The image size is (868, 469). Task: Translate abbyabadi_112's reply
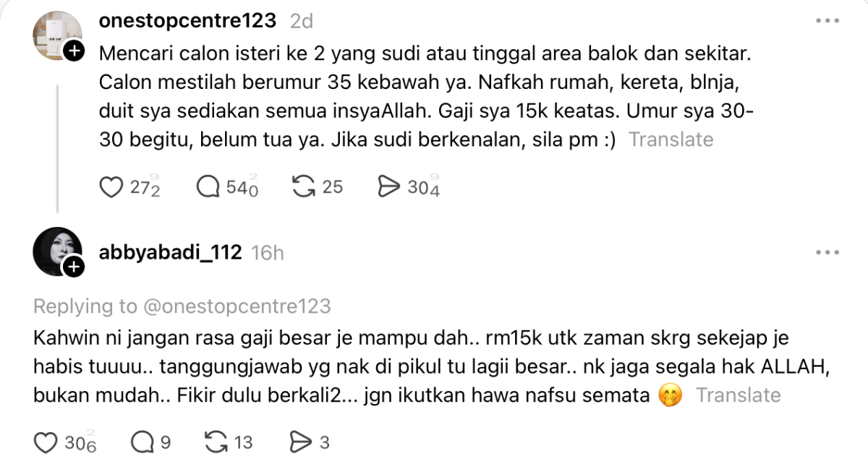[738, 395]
